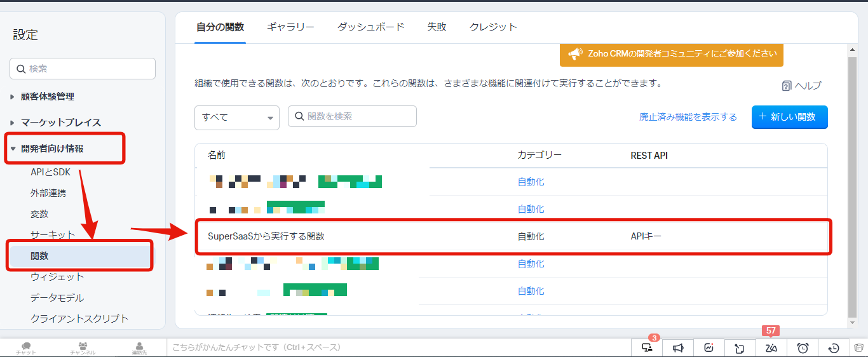Switch to the ギャラリー tab

tap(290, 27)
